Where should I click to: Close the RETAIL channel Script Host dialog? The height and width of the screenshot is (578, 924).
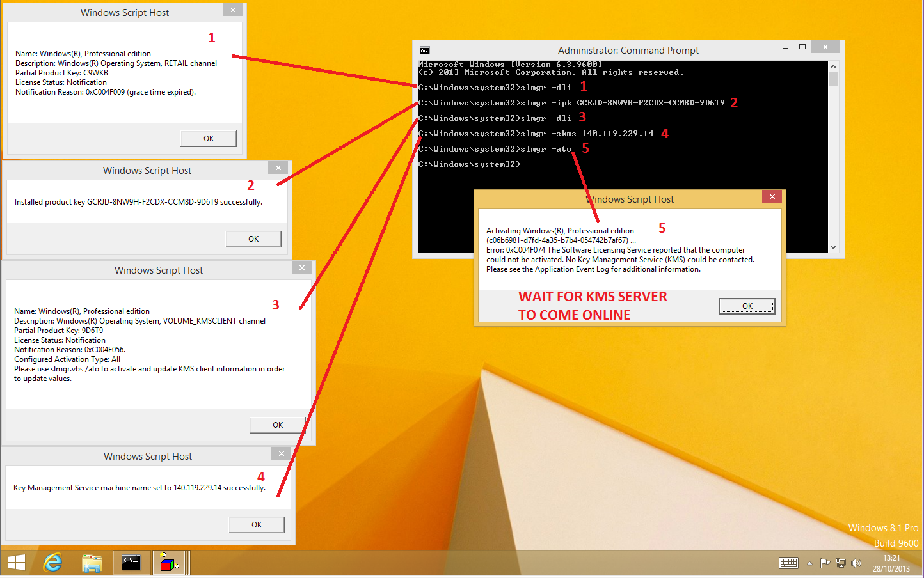point(233,10)
